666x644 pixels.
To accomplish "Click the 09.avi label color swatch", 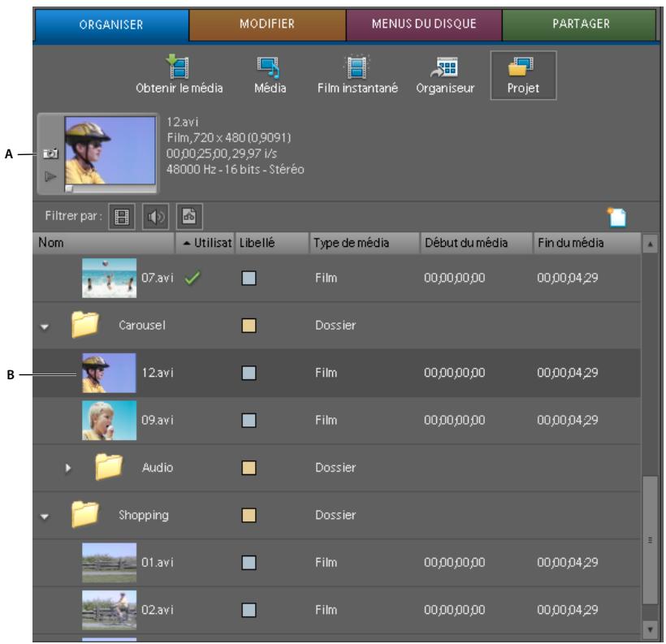I will click(249, 421).
